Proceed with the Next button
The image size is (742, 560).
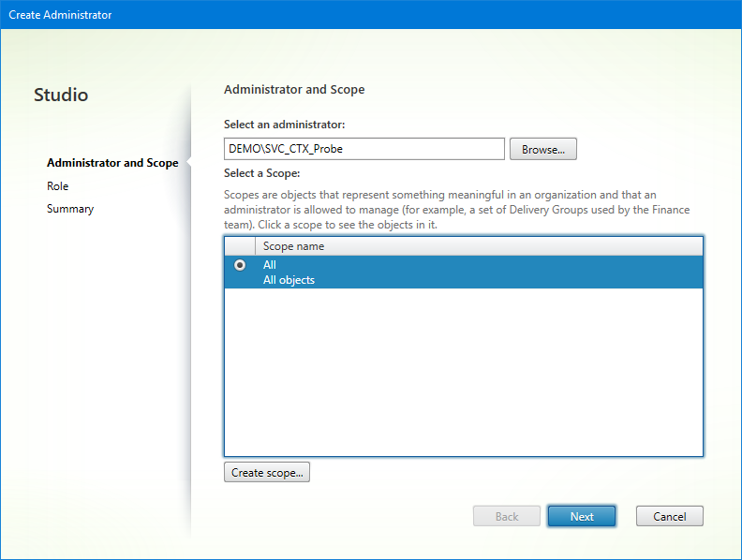coord(581,516)
